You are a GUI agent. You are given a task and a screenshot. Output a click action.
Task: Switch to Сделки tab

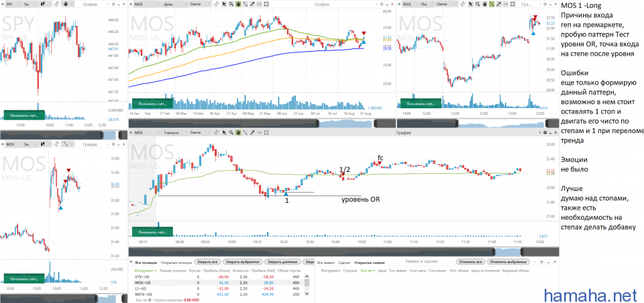344,262
